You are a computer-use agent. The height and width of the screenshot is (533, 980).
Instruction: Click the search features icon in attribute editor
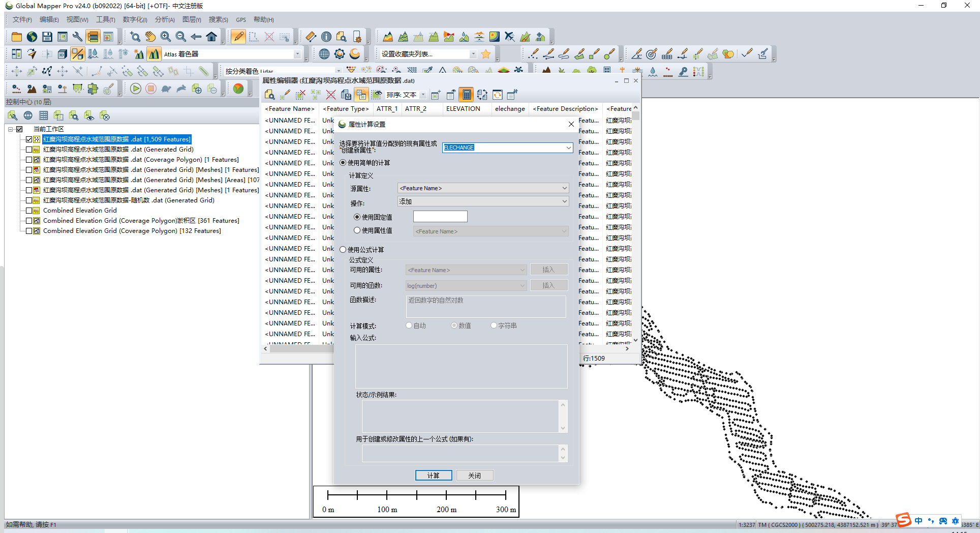[x=270, y=95]
